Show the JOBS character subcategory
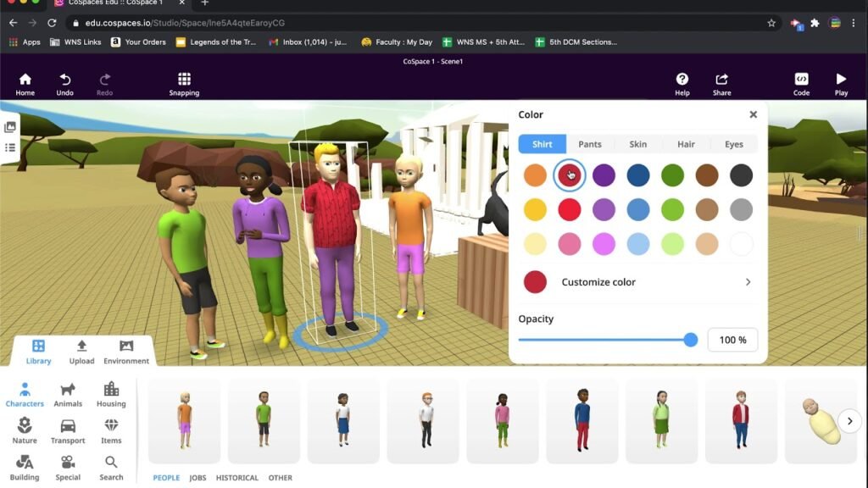The image size is (868, 488). click(x=198, y=478)
